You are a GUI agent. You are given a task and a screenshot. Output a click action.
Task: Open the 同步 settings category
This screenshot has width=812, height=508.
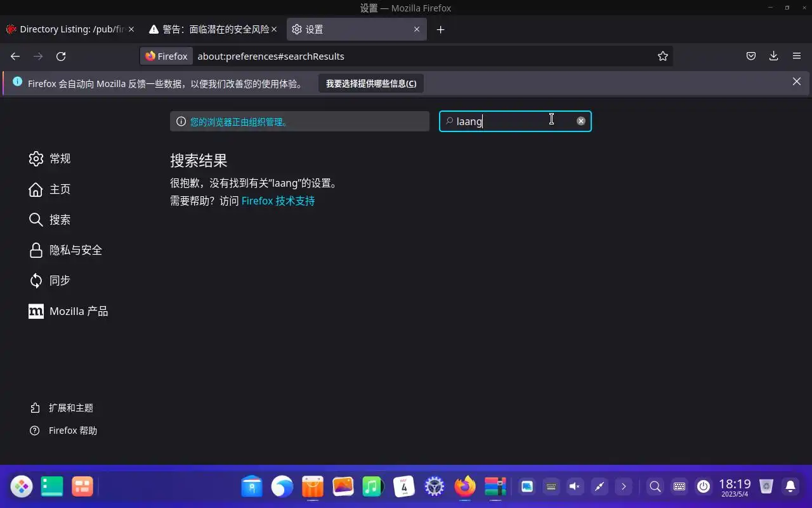click(x=49, y=281)
